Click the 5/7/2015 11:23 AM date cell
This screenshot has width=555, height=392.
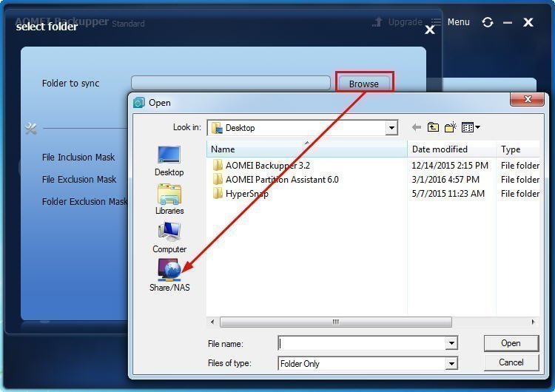(448, 194)
